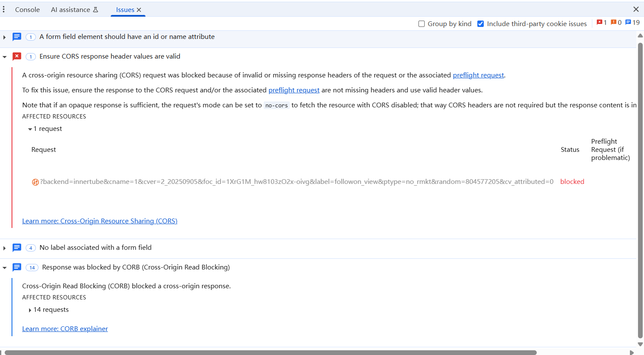Close the Issues tab with its X

(x=139, y=10)
